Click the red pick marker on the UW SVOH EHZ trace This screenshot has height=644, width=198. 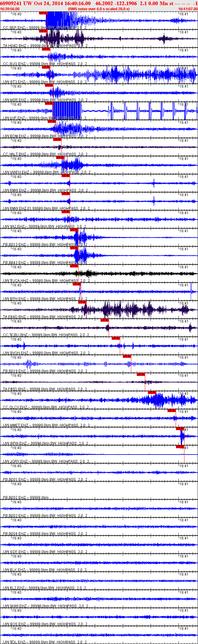[x=116, y=338]
